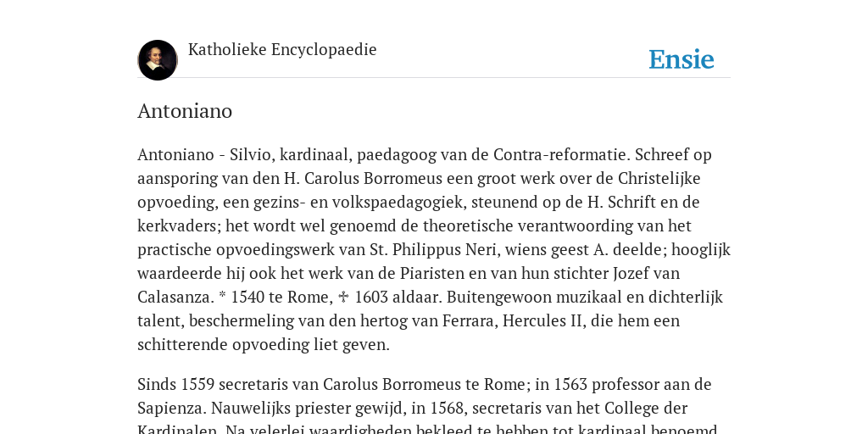Open the Katholieke Encyclopaedie source link
Viewport: 868px width, 434px height.
click(x=282, y=49)
